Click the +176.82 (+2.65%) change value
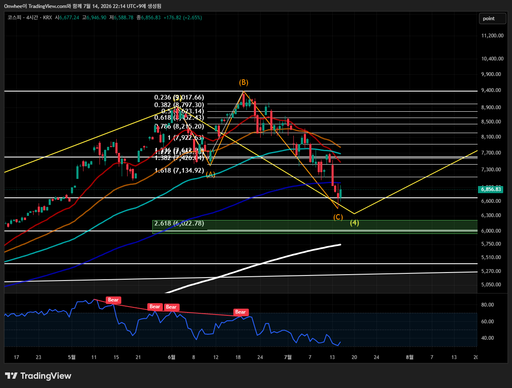Image resolution: width=512 pixels, height=388 pixels. point(183,17)
